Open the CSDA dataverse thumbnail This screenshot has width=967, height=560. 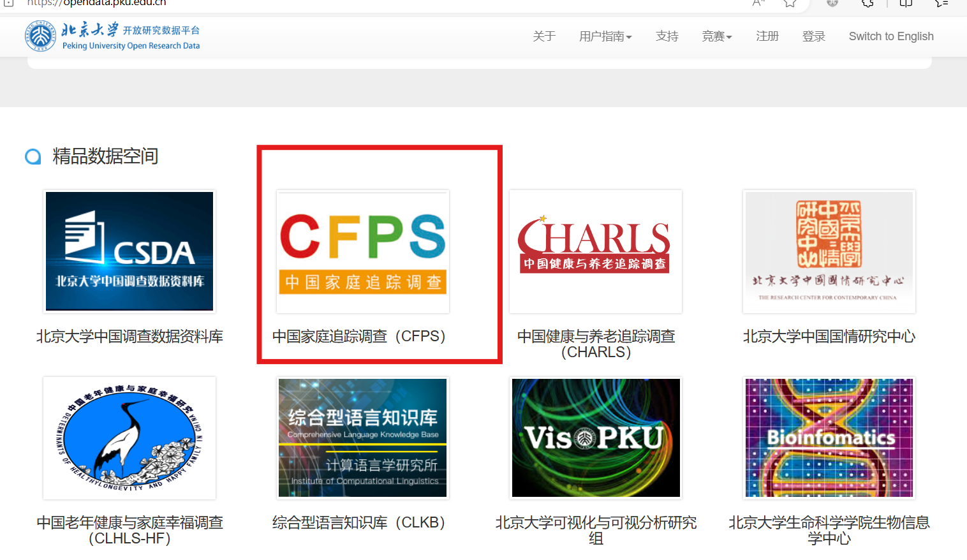click(129, 251)
